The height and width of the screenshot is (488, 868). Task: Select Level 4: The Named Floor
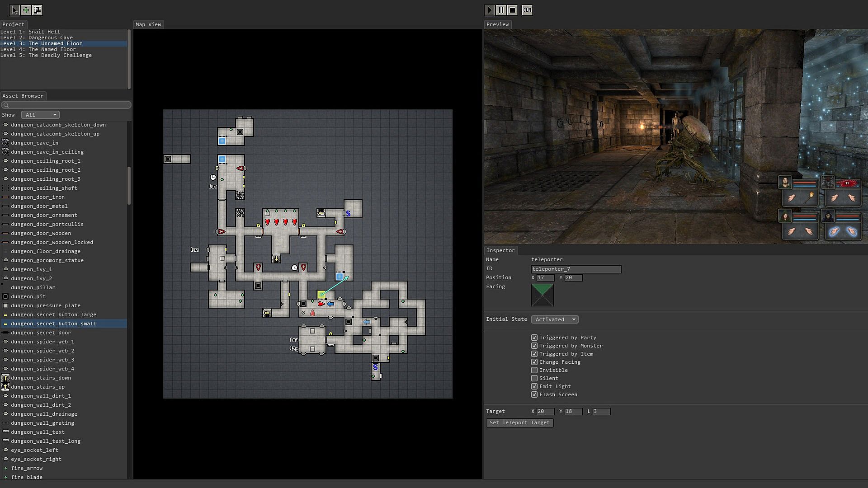[x=38, y=49]
